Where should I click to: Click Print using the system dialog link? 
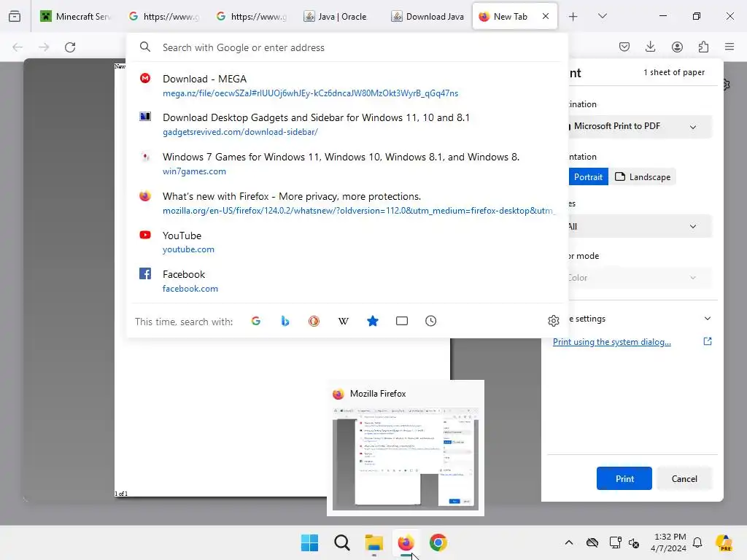click(x=612, y=342)
